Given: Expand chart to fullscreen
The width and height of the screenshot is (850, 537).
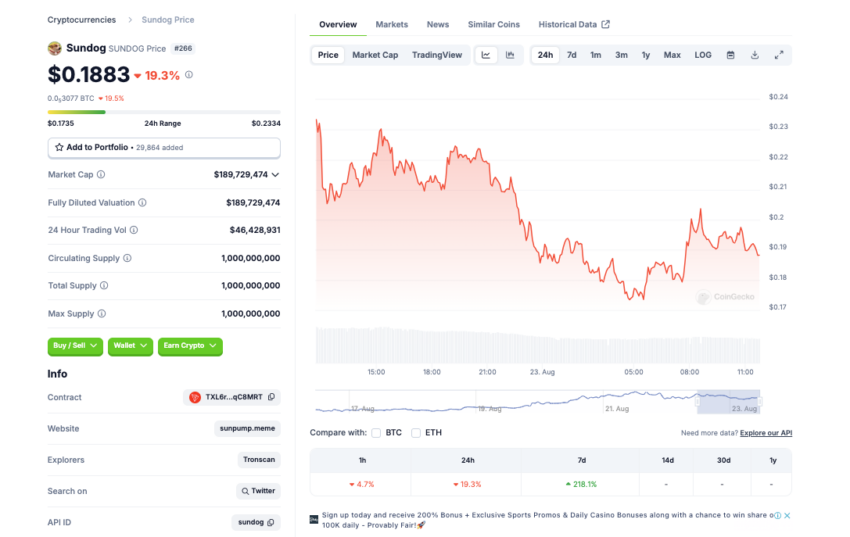Looking at the screenshot, I should point(779,55).
